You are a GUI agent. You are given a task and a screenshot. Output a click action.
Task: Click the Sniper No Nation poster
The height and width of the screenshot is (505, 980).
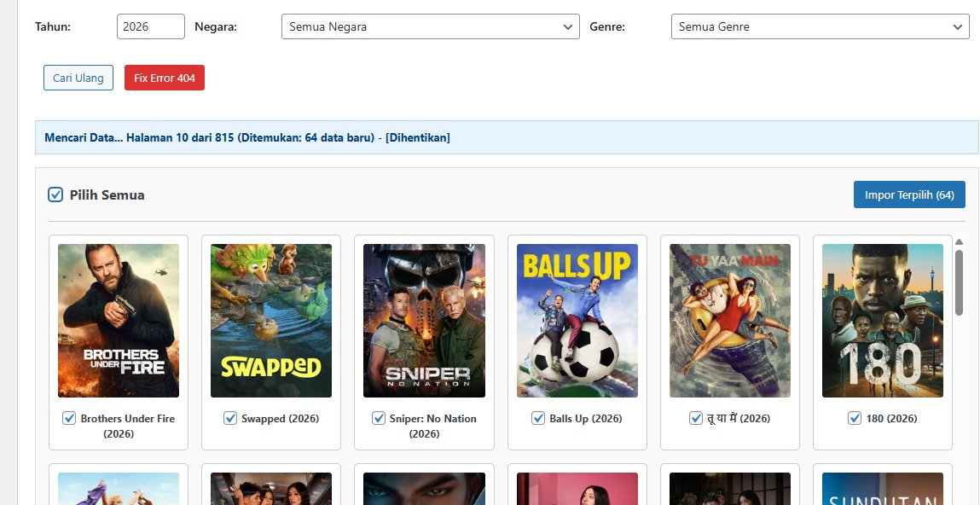pyautogui.click(x=425, y=321)
